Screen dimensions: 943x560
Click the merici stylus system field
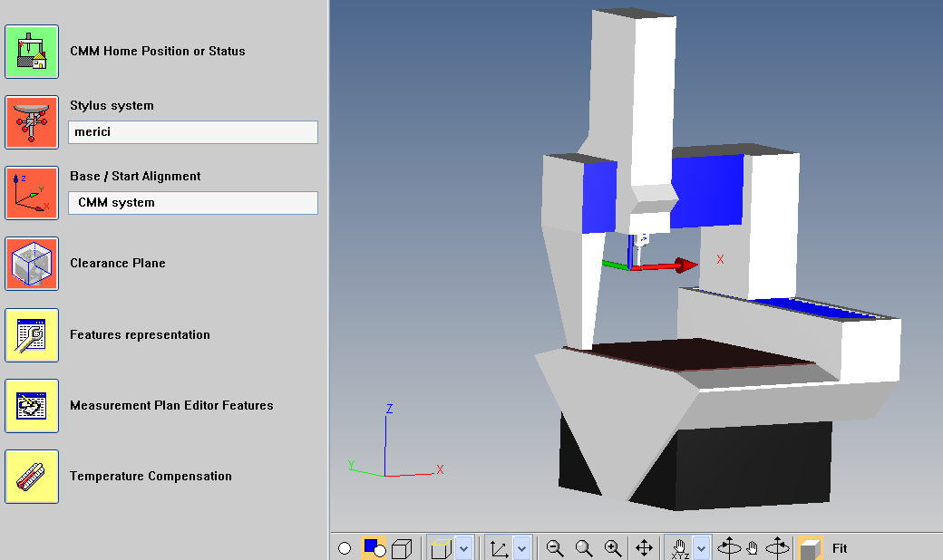pyautogui.click(x=193, y=132)
